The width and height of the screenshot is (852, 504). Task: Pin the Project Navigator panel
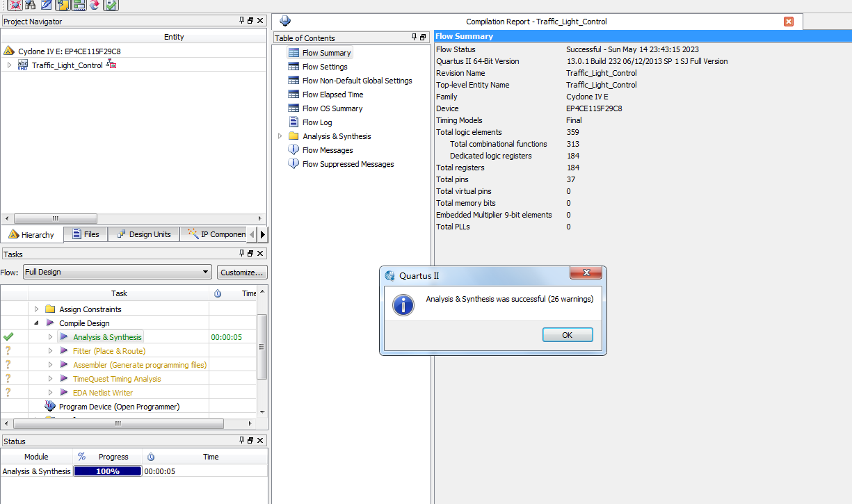[x=241, y=21]
